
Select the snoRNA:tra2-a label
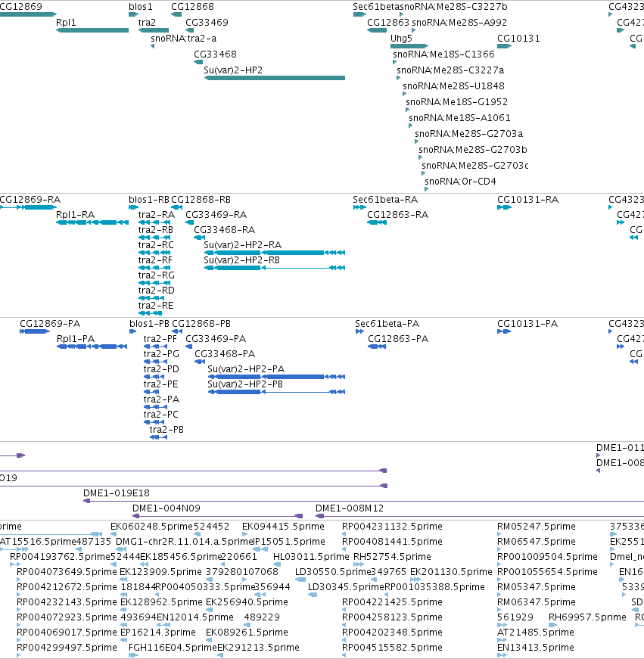pos(184,39)
